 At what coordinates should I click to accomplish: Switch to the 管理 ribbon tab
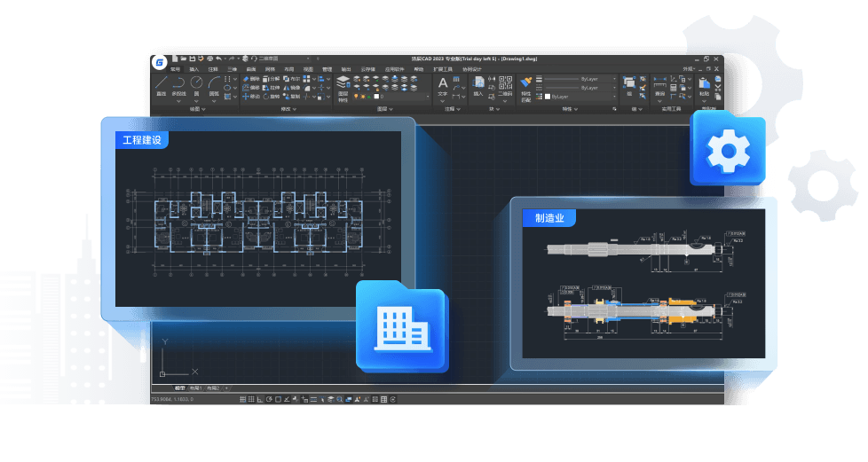click(x=327, y=69)
